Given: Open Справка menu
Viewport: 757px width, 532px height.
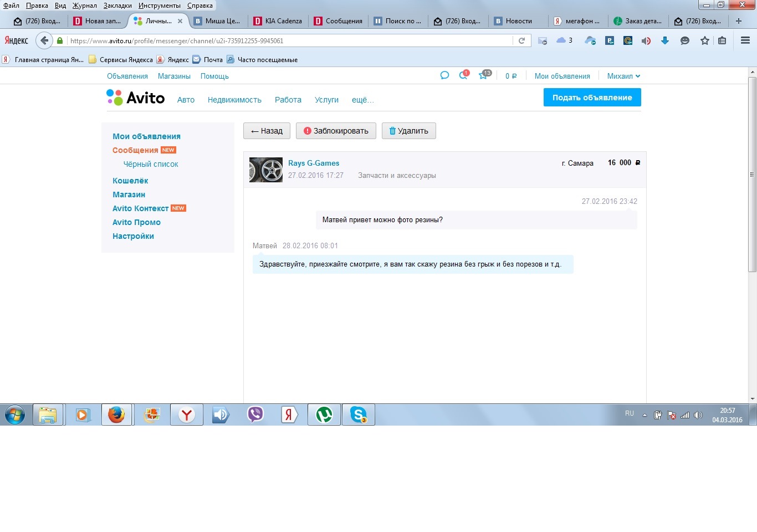Looking at the screenshot, I should (x=200, y=6).
